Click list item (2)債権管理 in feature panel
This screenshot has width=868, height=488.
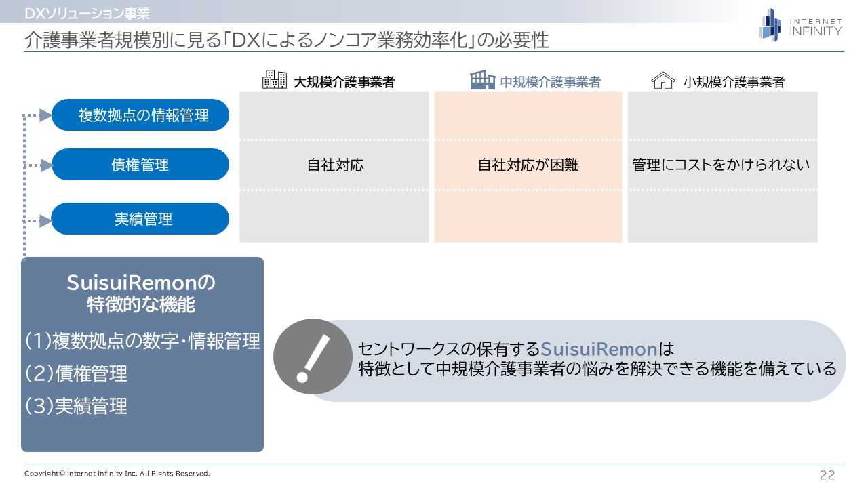[76, 373]
